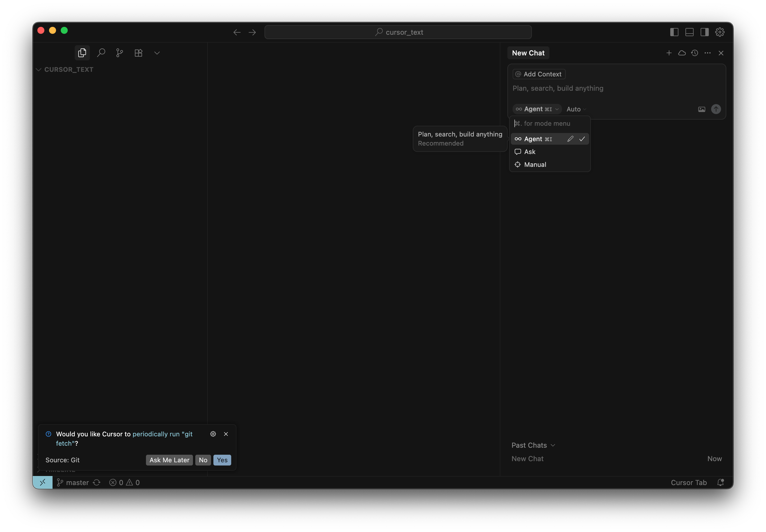Screen dimensions: 766x532
Task: Collapse the Past Chats section
Action: [533, 446]
